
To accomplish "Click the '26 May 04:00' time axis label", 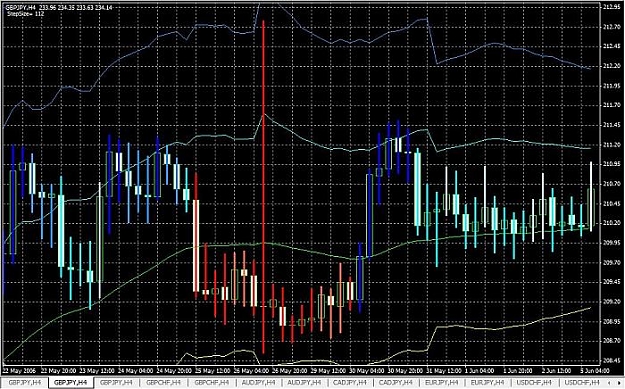I will coord(252,371).
